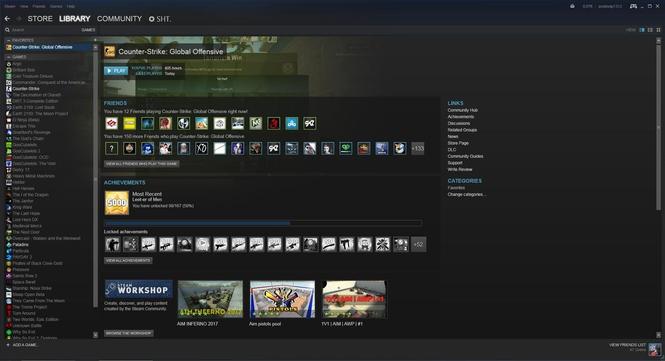Select Unknown Battle in the games list
The width and height of the screenshot is (665, 361).
coord(27,325)
